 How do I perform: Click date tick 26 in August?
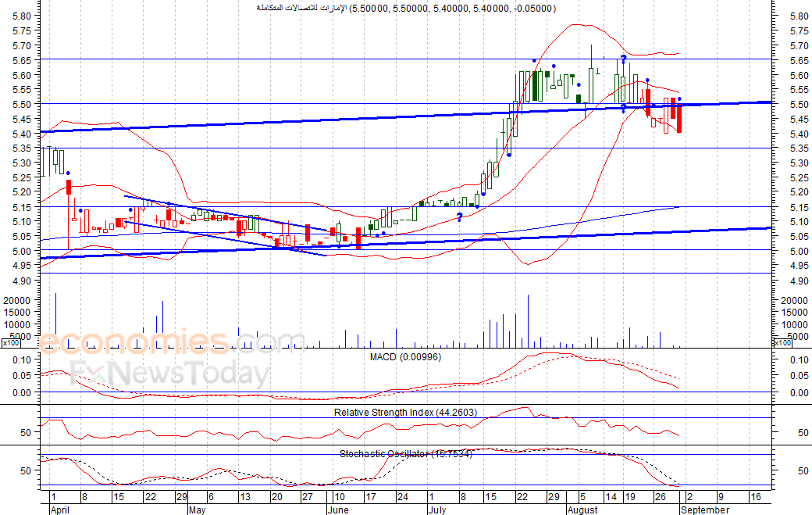[661, 497]
